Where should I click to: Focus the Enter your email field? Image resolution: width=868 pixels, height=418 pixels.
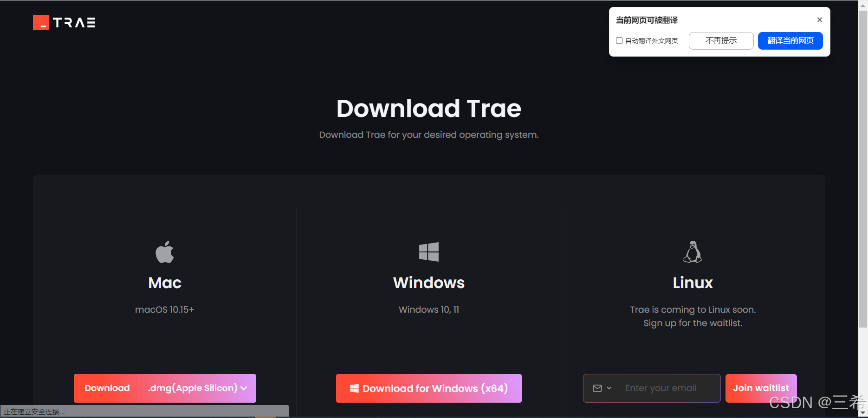click(x=669, y=388)
